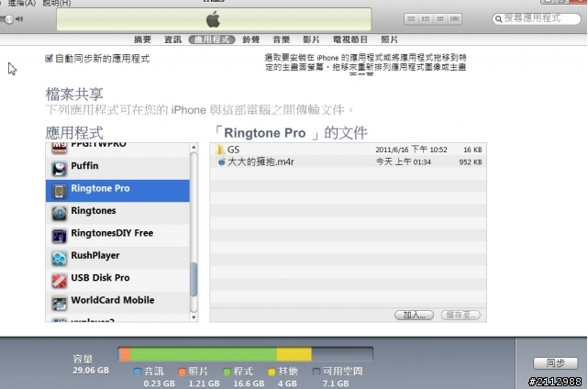Select USB Disk Pro in the list
The height and width of the screenshot is (389, 588).
tap(117, 280)
